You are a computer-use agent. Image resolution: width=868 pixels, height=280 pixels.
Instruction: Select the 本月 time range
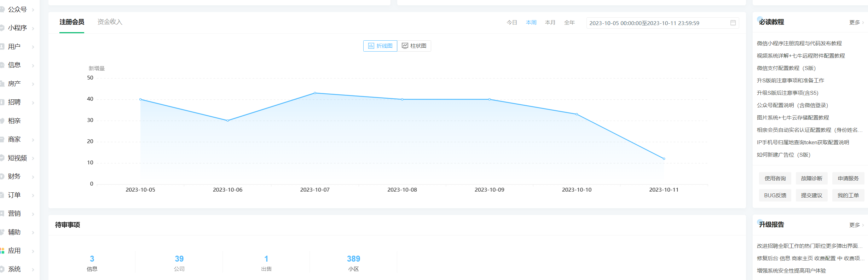550,23
